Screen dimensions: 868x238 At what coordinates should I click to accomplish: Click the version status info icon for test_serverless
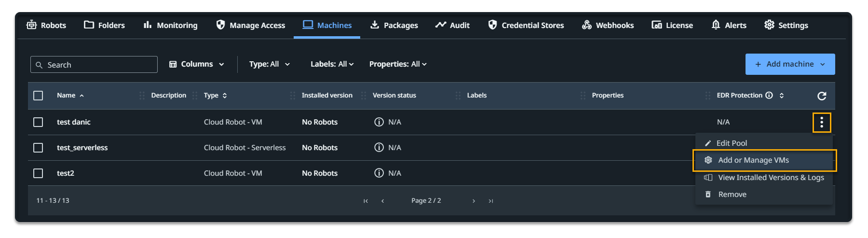pos(379,148)
